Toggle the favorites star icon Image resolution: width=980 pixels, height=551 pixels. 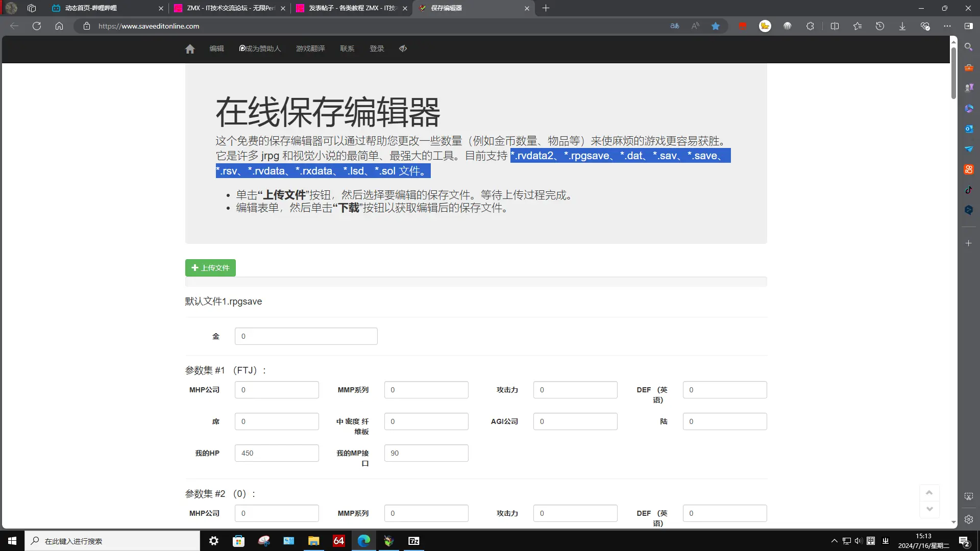716,26
